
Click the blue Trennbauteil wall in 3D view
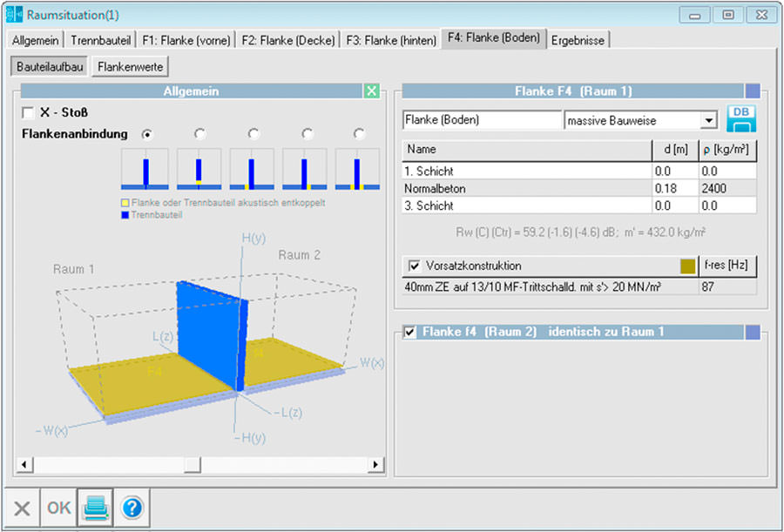(x=210, y=334)
